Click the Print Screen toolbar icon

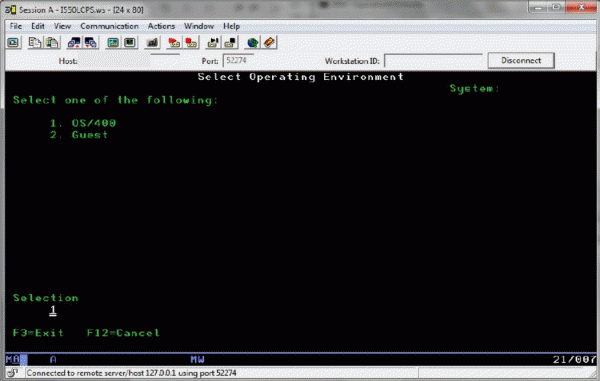click(13, 42)
